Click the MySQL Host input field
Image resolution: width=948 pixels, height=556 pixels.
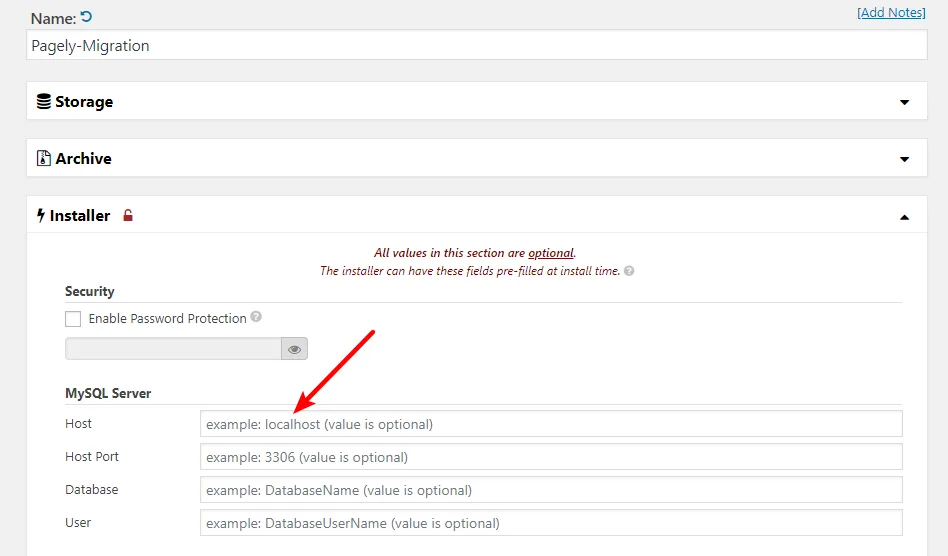coord(551,424)
